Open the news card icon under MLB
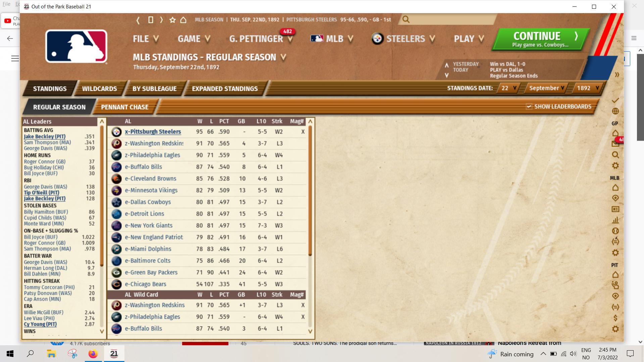 (615, 209)
